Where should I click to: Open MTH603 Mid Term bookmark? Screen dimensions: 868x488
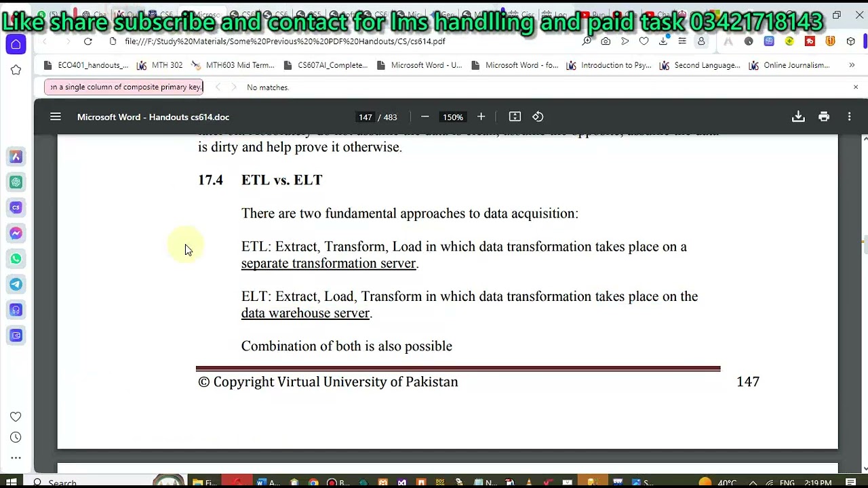click(233, 65)
